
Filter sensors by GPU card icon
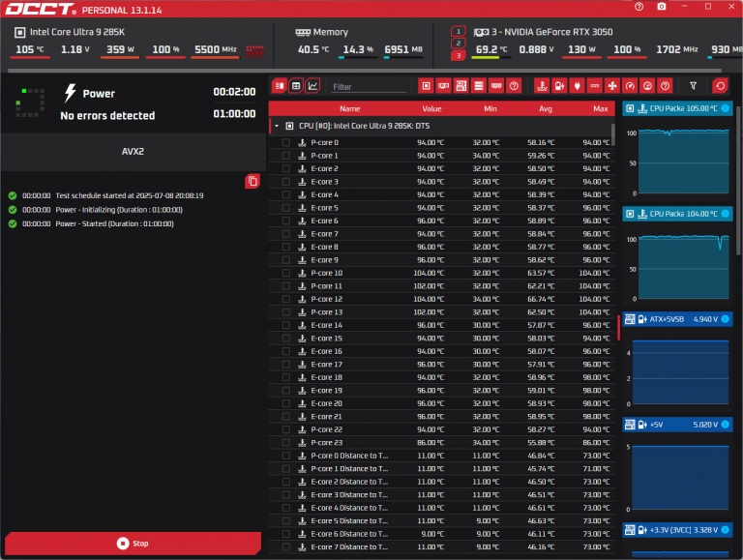tap(443, 86)
